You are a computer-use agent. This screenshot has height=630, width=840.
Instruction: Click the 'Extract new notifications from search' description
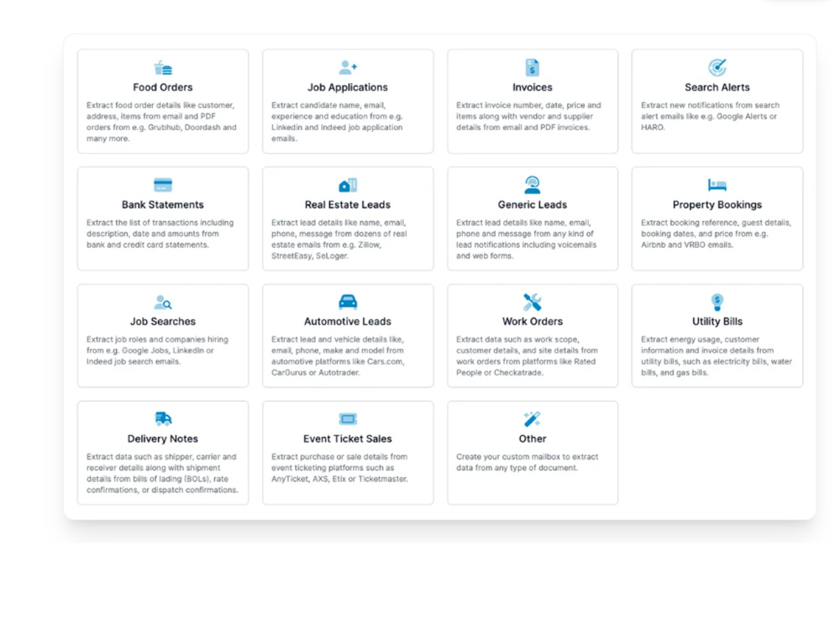tap(711, 116)
